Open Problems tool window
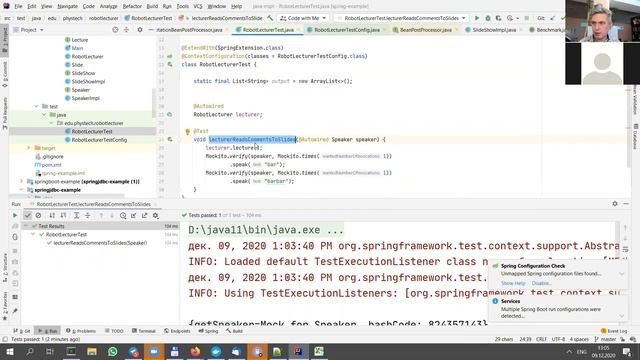Screen dimensions: 640x360 point(81,331)
